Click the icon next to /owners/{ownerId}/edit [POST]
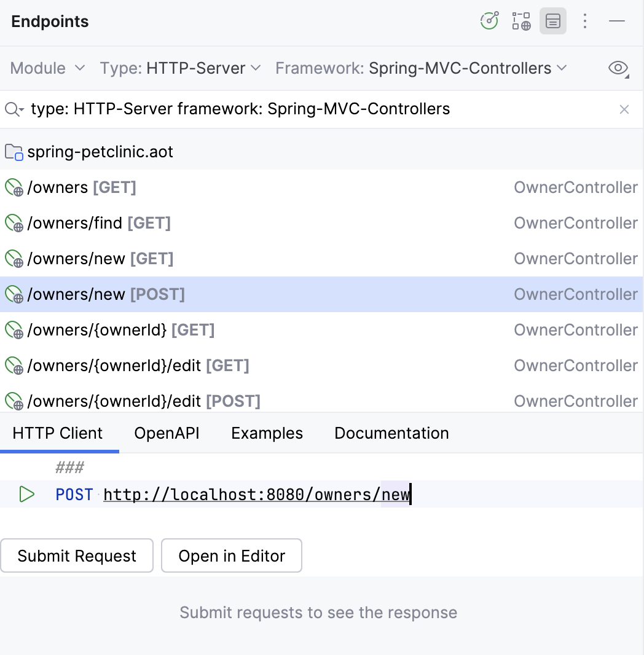644x655 pixels. tap(14, 401)
